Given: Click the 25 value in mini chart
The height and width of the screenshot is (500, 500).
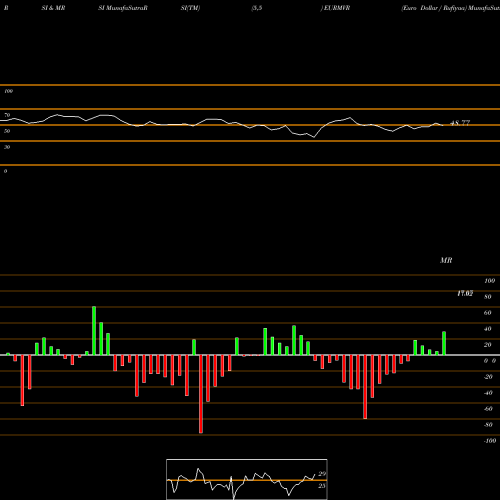Looking at the screenshot, I should tap(322, 486).
